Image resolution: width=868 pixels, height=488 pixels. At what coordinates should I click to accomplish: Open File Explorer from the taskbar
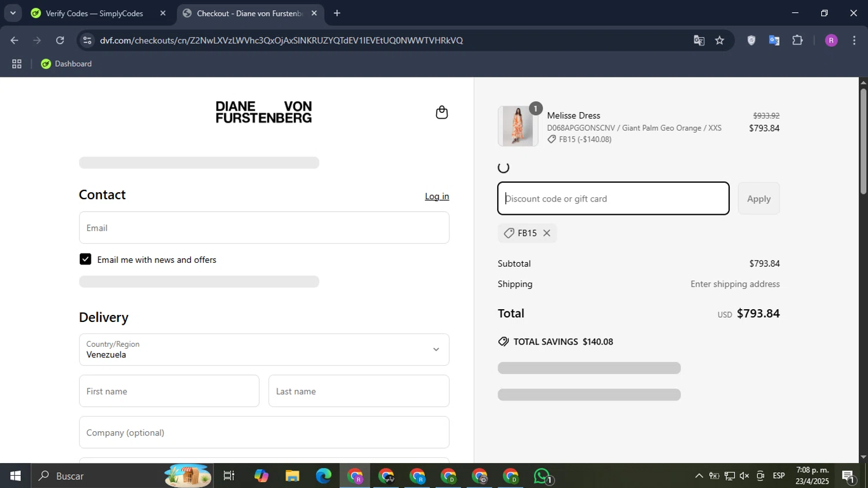click(292, 476)
